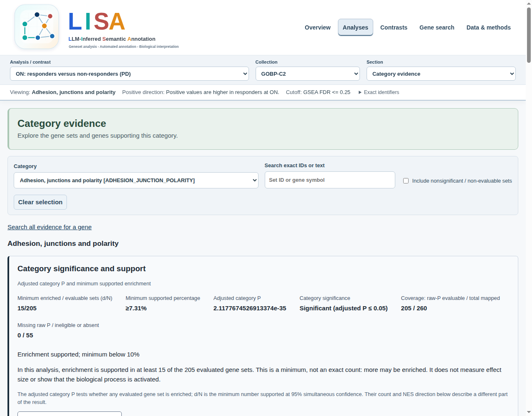
Task: Focus the Set ID or gene symbol search field
Action: [330, 180]
